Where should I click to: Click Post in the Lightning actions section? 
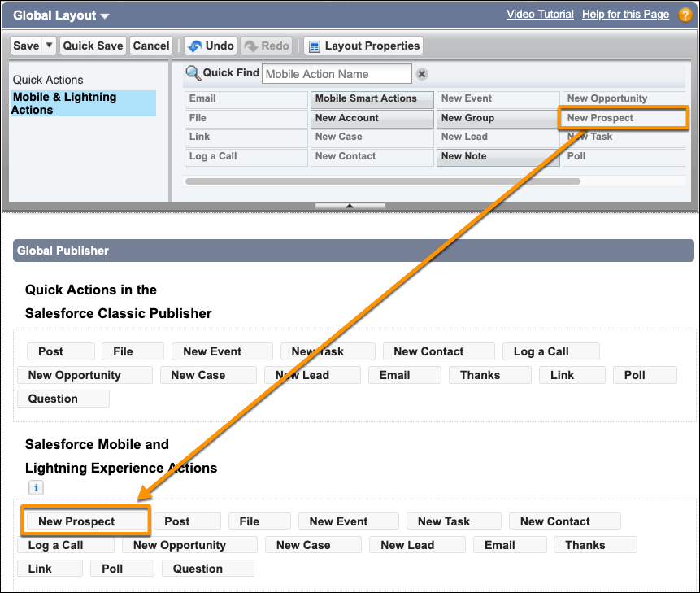187,521
